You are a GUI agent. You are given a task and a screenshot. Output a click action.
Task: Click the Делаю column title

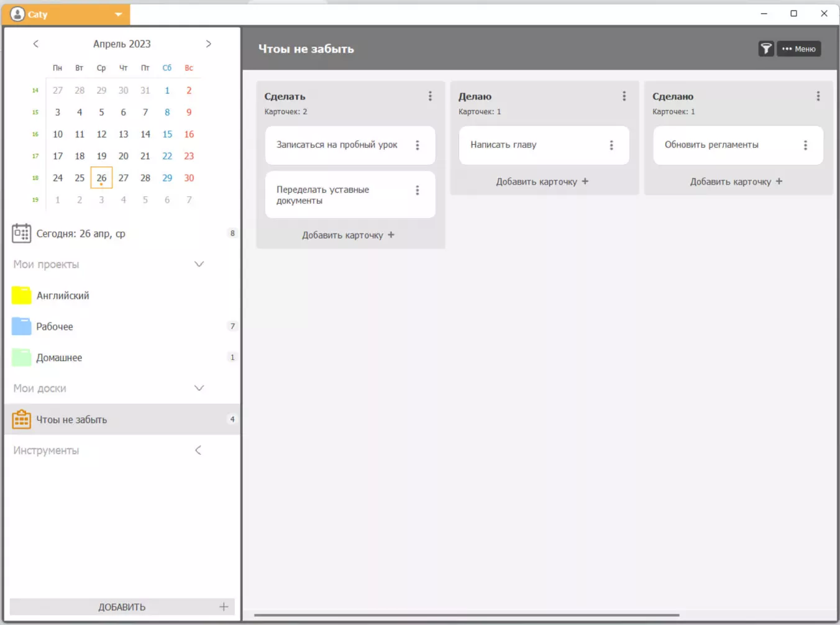tap(475, 96)
